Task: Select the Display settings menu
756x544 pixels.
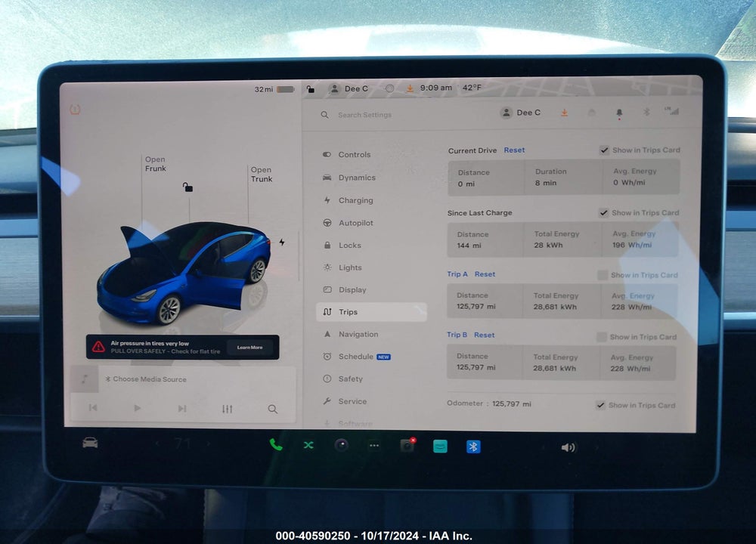Action: click(x=345, y=289)
